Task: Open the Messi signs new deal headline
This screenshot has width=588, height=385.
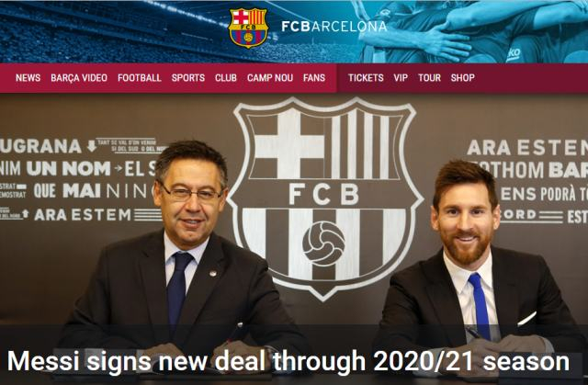Action: [288, 361]
